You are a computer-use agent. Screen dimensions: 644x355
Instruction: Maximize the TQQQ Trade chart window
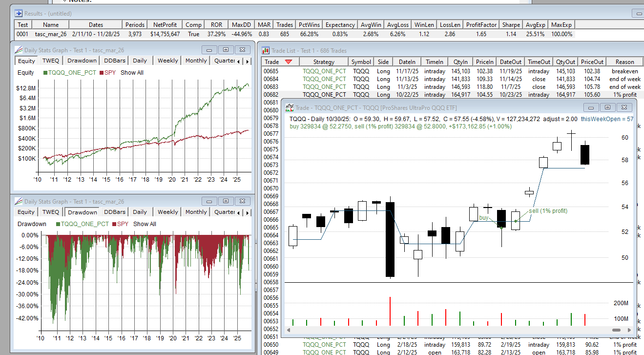pyautogui.click(x=607, y=107)
